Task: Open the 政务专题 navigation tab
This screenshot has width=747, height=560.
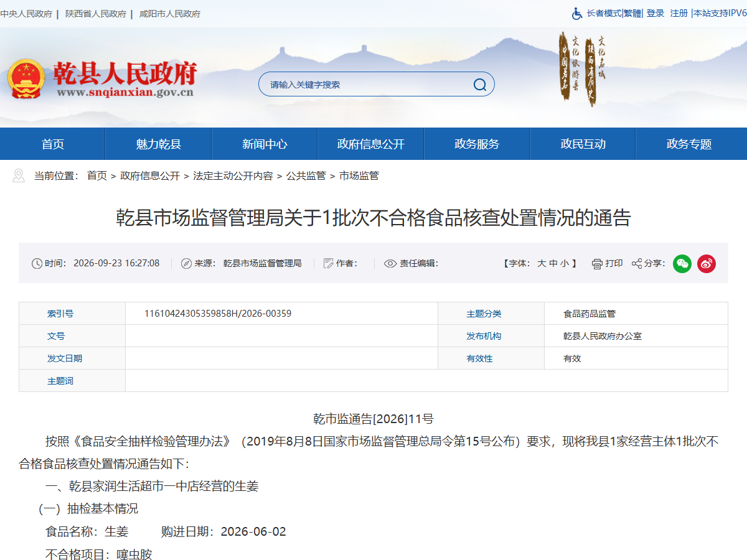Action: click(x=689, y=144)
